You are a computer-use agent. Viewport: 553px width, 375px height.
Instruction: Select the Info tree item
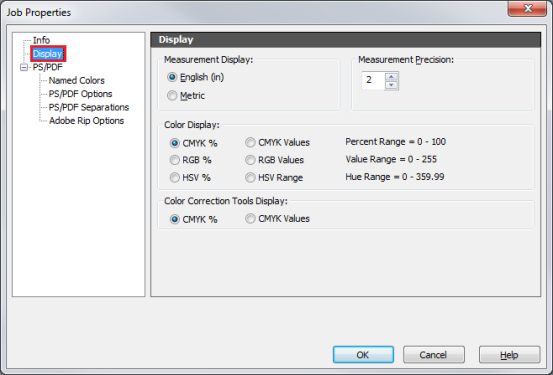coord(41,40)
